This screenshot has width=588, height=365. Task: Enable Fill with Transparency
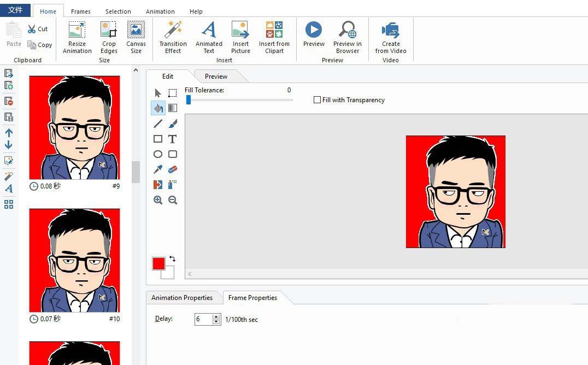click(317, 100)
